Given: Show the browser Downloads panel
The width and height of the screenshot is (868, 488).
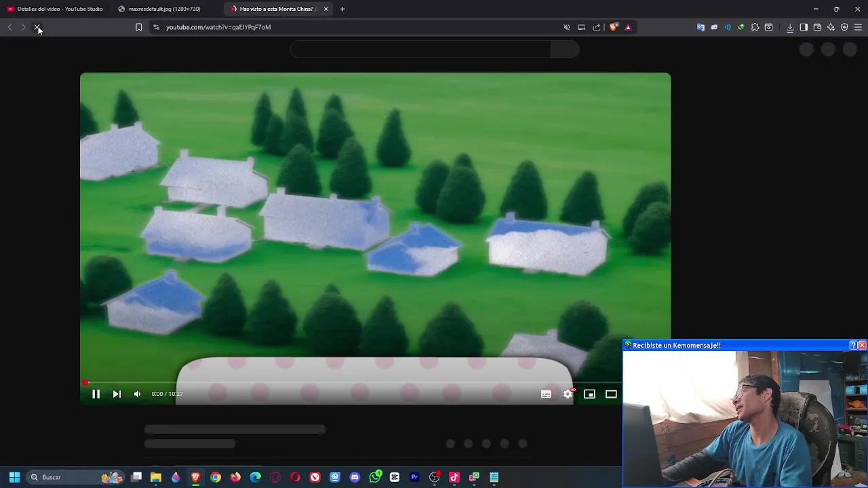Looking at the screenshot, I should click(790, 27).
